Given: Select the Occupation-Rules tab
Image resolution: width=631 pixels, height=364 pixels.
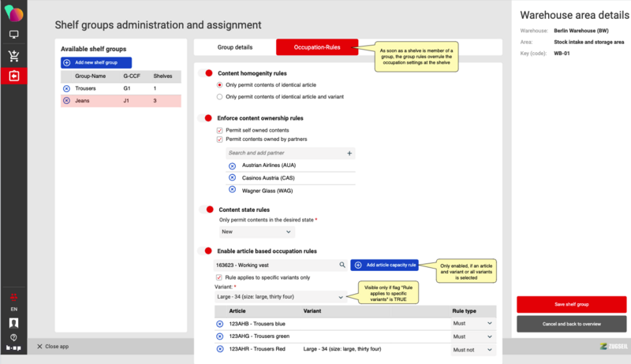Looking at the screenshot, I should pyautogui.click(x=316, y=47).
